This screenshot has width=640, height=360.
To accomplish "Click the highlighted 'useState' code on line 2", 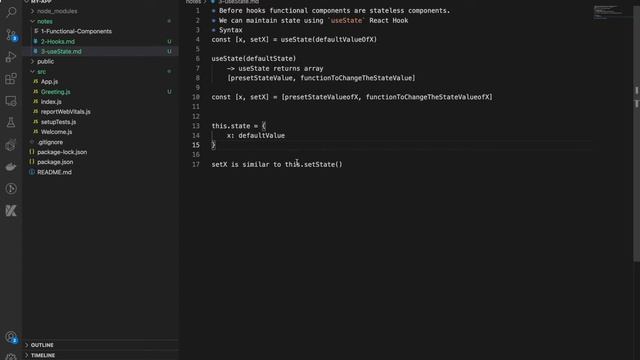I will (346, 20).
